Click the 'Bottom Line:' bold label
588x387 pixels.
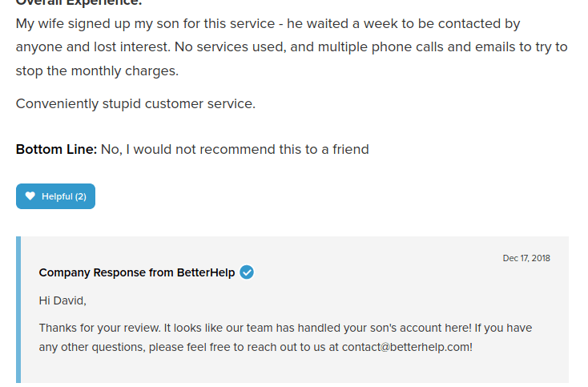pos(56,149)
